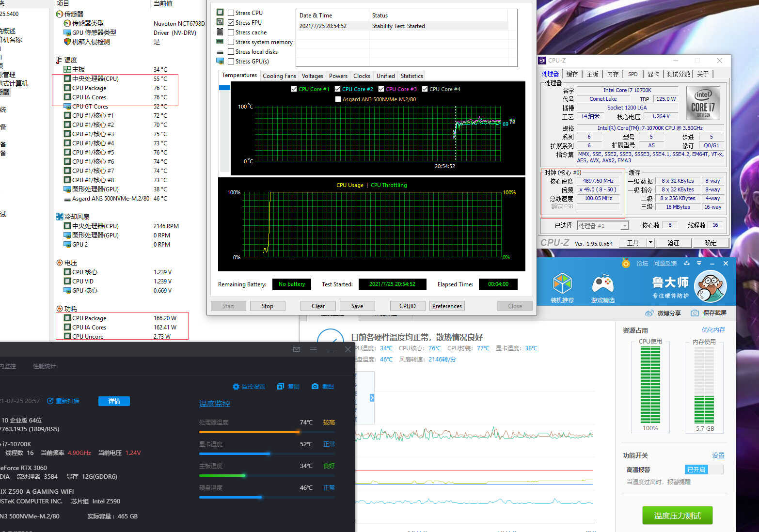Click the 冷却风扇 fan category icon

(60, 217)
